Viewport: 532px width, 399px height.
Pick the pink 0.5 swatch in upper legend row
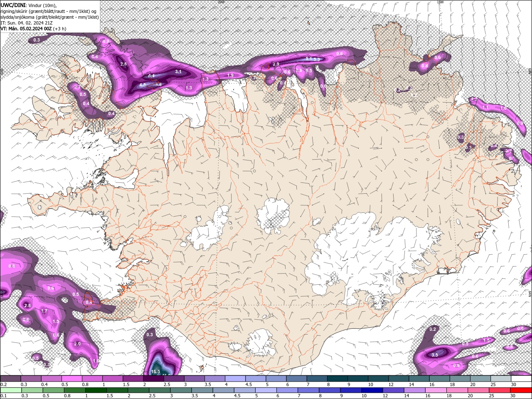[71, 379]
